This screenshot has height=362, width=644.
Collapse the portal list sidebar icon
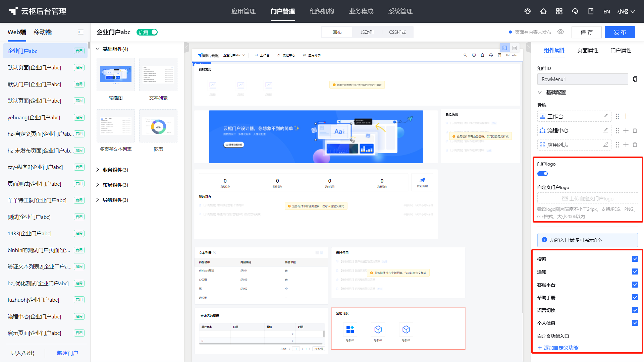[81, 32]
